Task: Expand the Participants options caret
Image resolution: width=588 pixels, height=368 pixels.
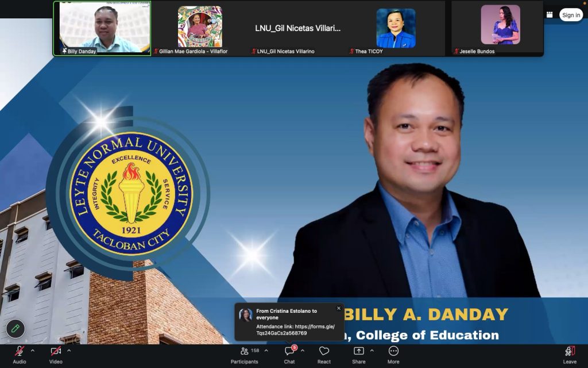Action: (266, 351)
